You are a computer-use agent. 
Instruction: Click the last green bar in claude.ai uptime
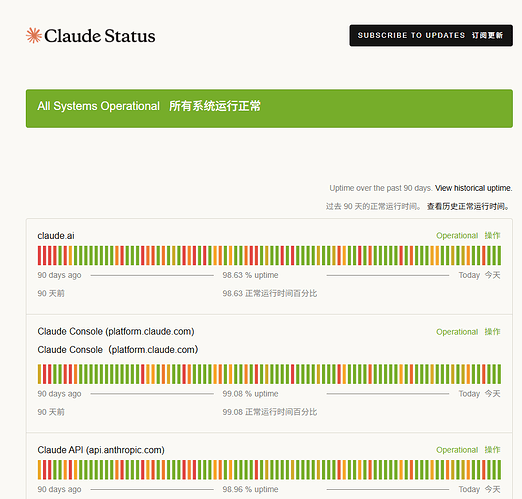(499, 255)
